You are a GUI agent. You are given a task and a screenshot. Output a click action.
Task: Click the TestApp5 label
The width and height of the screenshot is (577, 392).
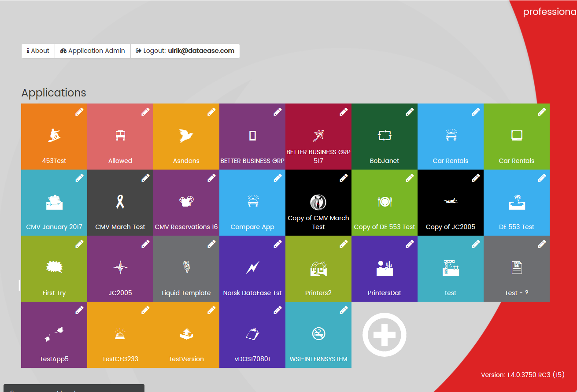54,359
